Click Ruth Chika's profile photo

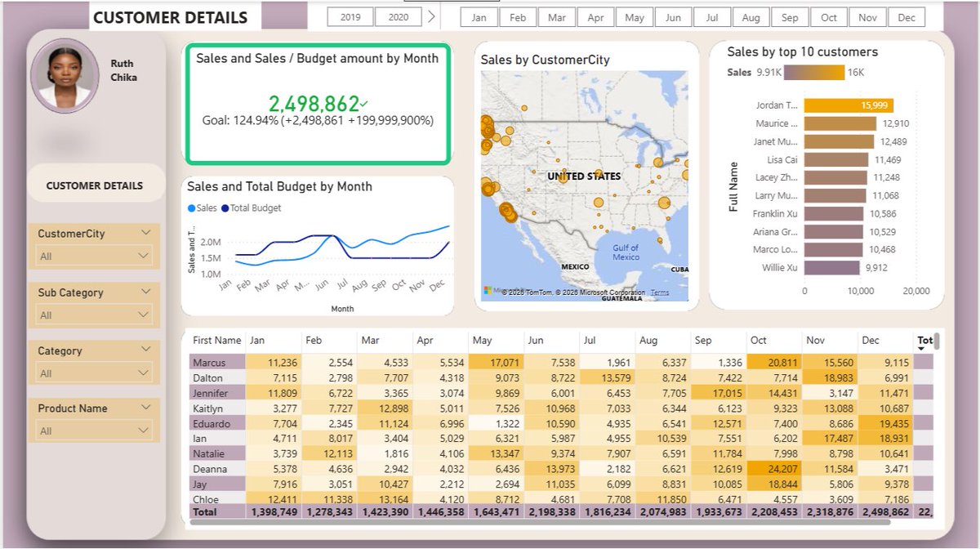pyautogui.click(x=64, y=76)
